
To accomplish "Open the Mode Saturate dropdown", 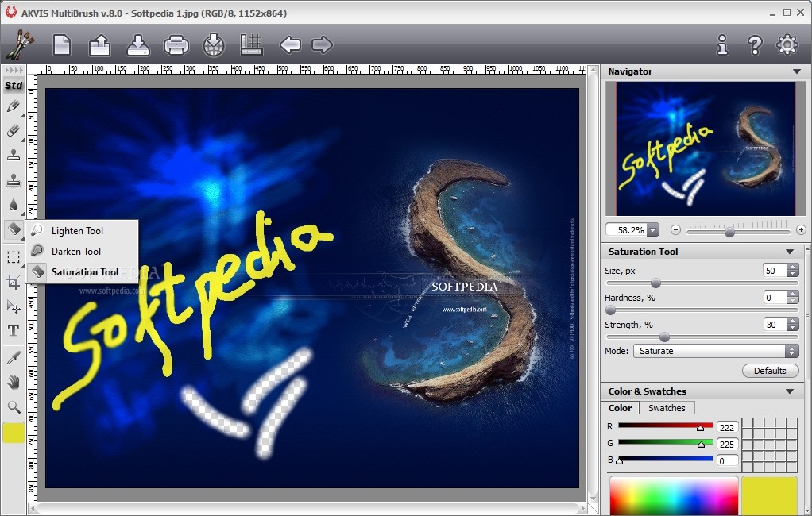I will [x=716, y=351].
